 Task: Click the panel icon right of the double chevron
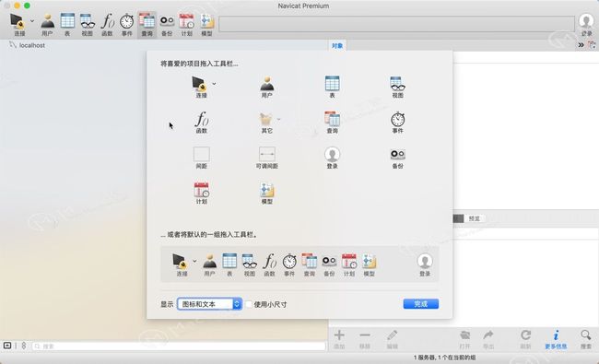tap(592, 45)
